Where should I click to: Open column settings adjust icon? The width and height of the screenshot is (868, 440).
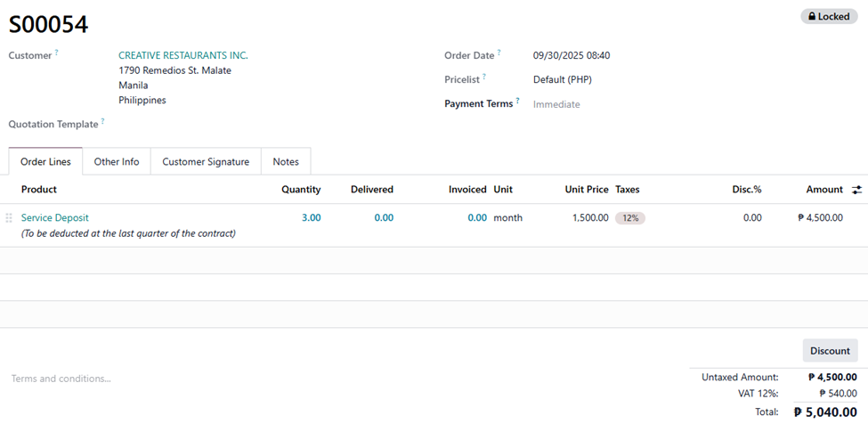pyautogui.click(x=856, y=190)
